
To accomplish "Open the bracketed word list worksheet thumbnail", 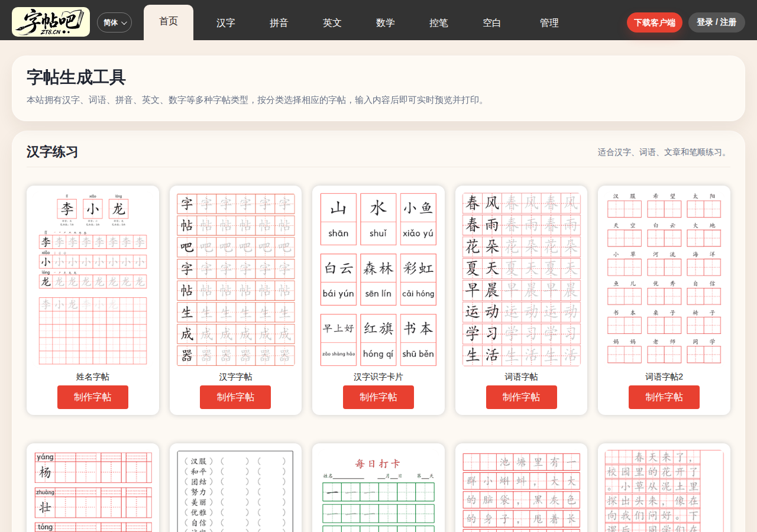I will (x=236, y=491).
